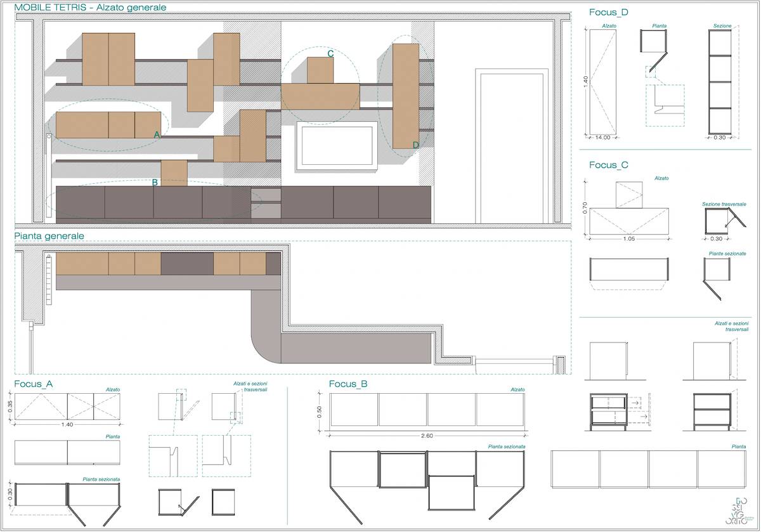Image resolution: width=761 pixels, height=532 pixels.
Task: Select the vertical "1.40" dimension in Focus_D
Action: [585, 81]
